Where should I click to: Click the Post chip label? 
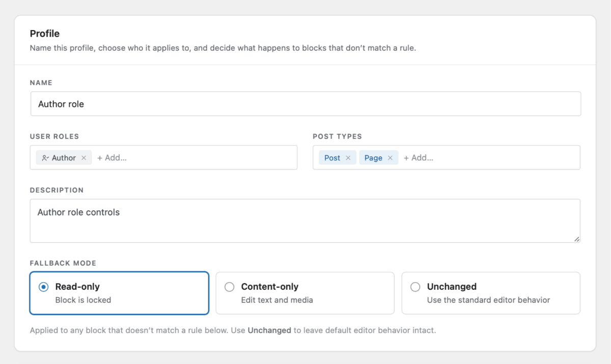point(332,158)
